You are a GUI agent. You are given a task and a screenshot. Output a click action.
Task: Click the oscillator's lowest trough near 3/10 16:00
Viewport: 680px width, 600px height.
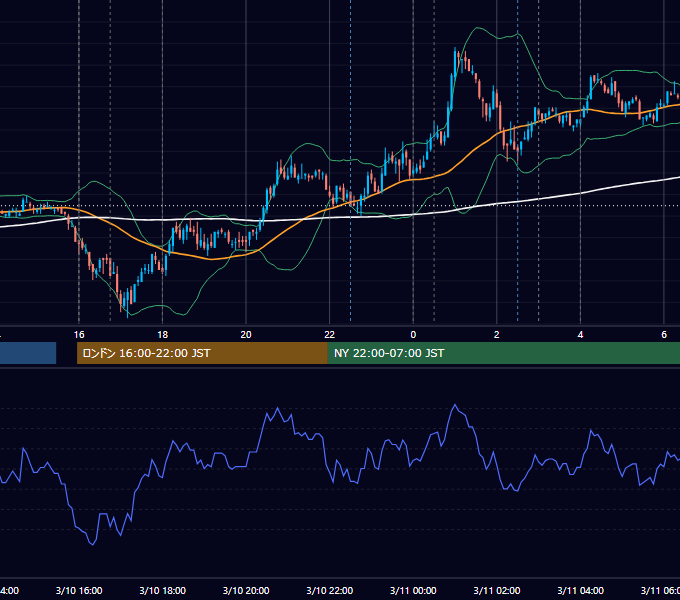click(x=93, y=545)
